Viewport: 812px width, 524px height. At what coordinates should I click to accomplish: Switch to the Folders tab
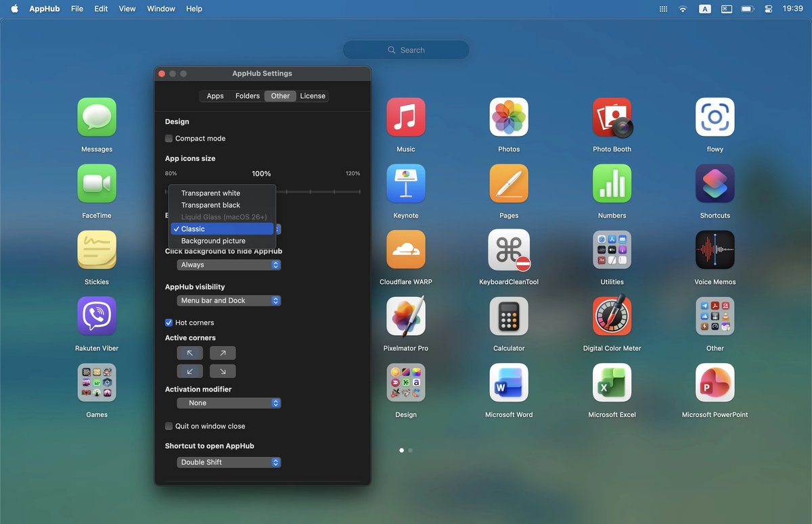[x=247, y=95]
